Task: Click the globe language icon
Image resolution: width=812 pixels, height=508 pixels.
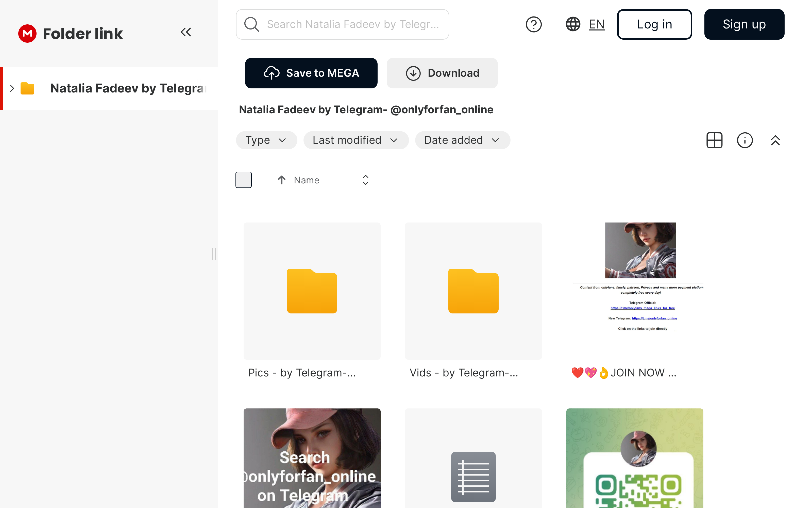Action: [x=573, y=24]
